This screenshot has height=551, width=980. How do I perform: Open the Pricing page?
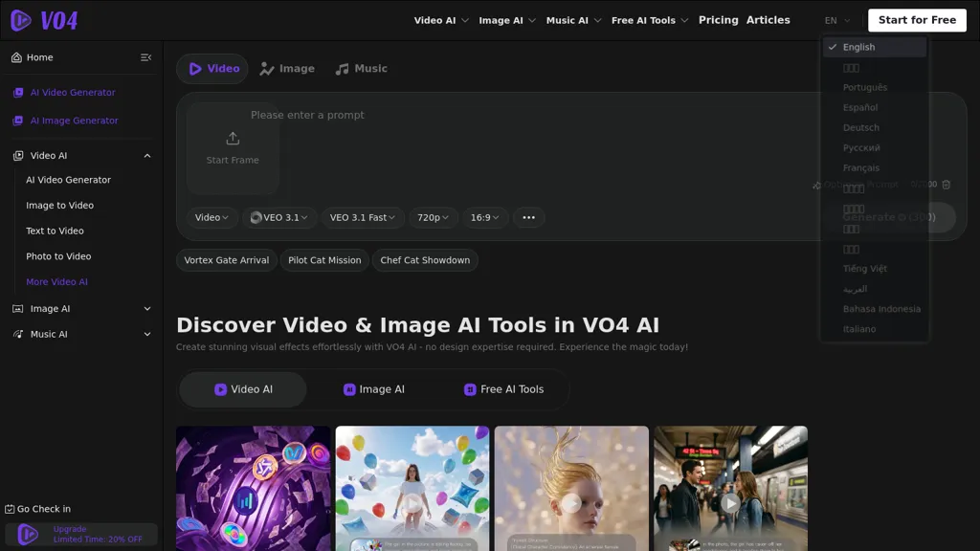(x=718, y=21)
